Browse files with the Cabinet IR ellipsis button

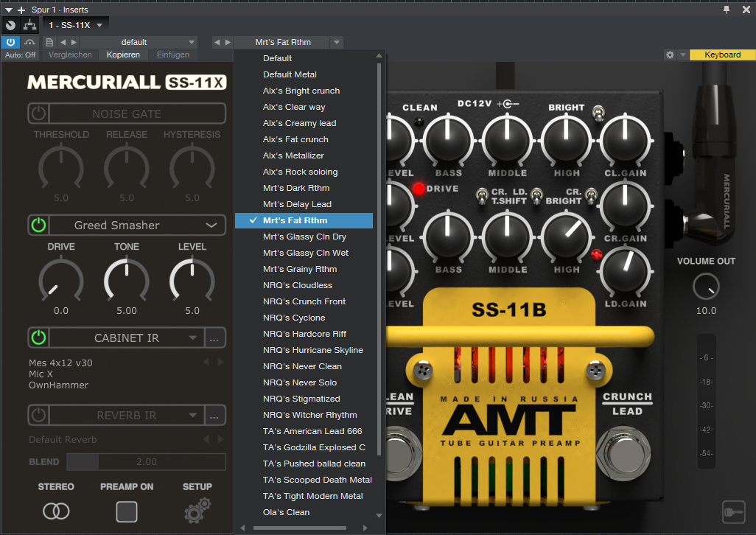pos(214,338)
